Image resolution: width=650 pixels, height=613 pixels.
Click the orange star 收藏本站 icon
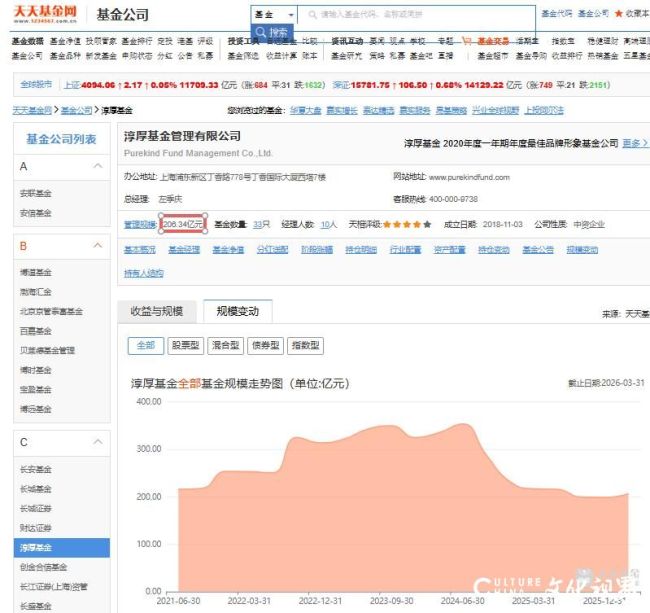click(618, 14)
